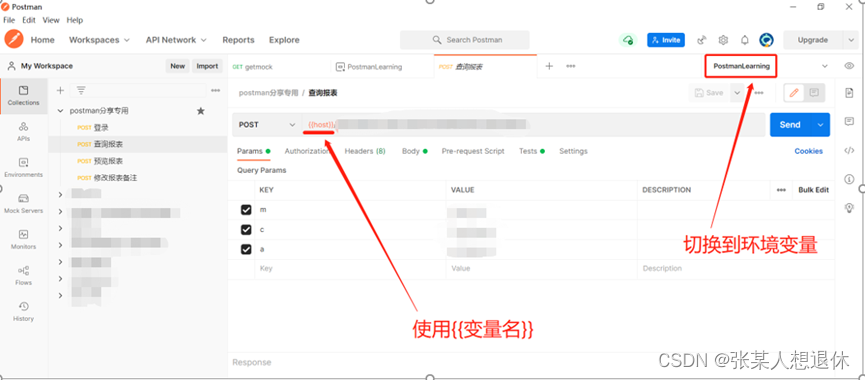This screenshot has height=380, width=865.
Task: Open the documentation icon in right sidebar
Action: click(849, 93)
